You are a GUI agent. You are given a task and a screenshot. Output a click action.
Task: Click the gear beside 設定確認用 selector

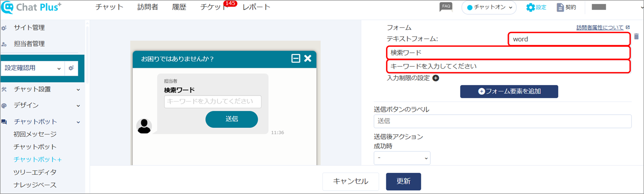[x=71, y=68]
